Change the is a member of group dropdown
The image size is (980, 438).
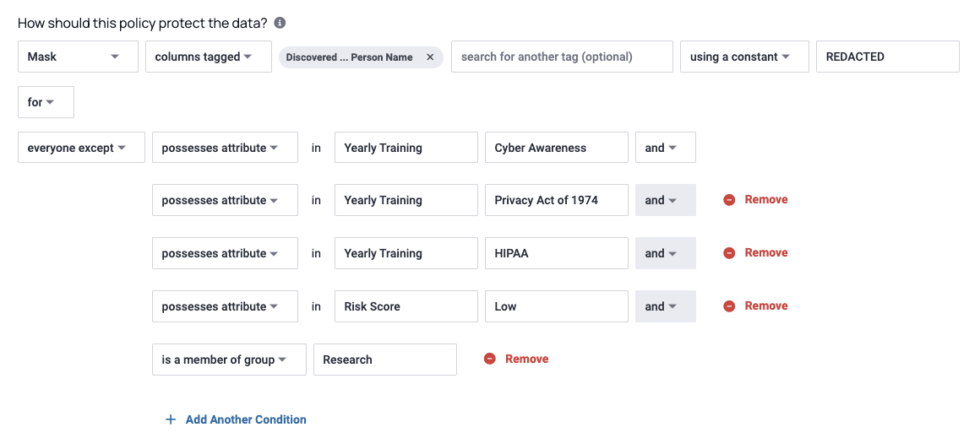point(230,360)
